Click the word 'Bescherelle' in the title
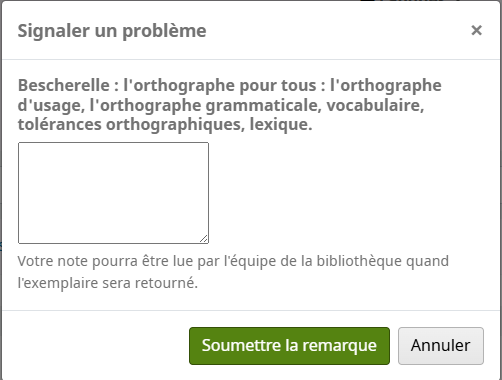The width and height of the screenshot is (502, 380). point(64,85)
